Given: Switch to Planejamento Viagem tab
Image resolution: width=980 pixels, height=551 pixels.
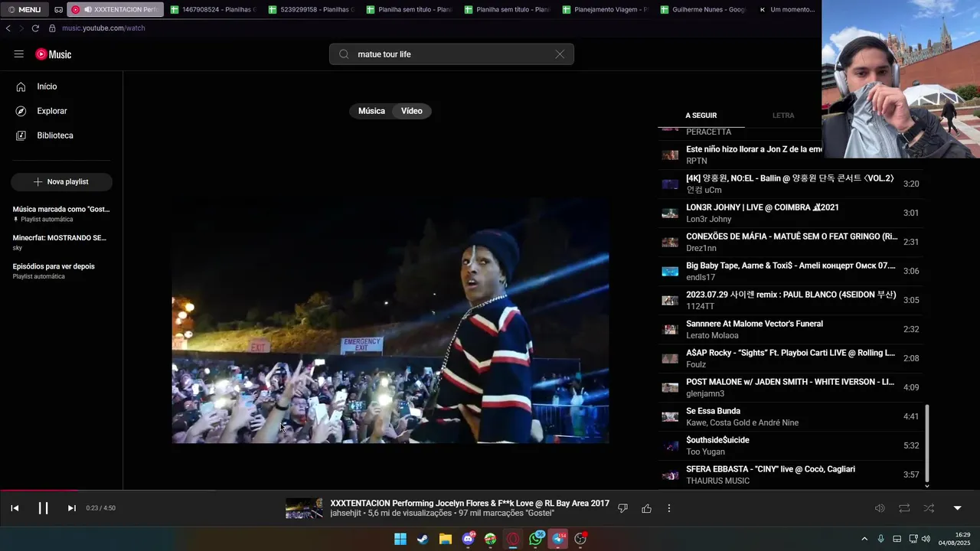Looking at the screenshot, I should (x=605, y=9).
